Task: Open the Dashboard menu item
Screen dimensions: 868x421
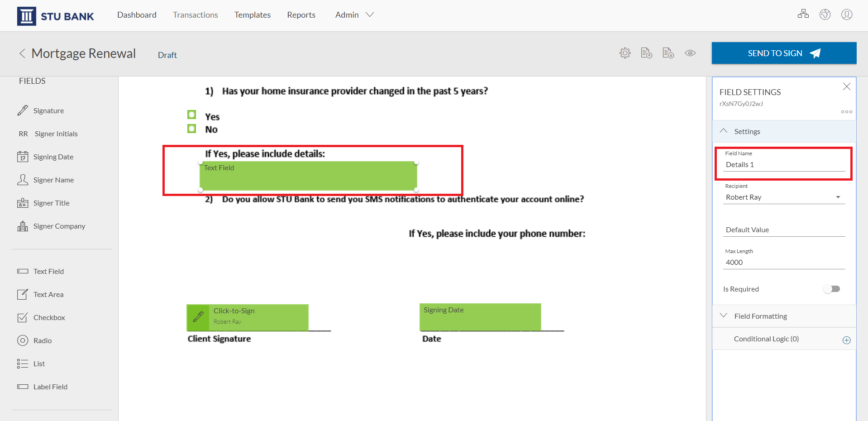Action: tap(137, 15)
